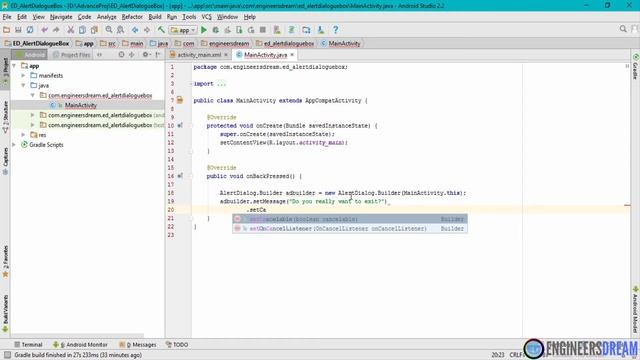
Task: Click the Copy icon in toolbar
Action: click(x=82, y=30)
